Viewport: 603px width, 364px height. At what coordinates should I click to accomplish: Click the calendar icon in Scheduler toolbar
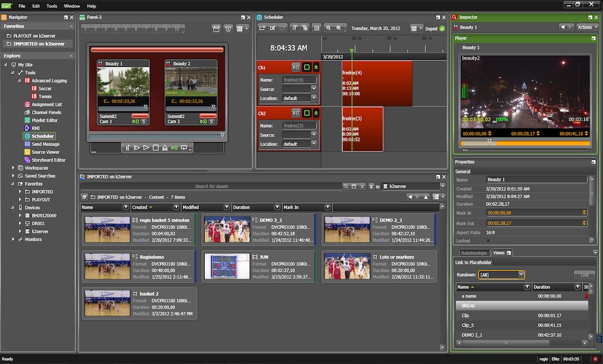[317, 28]
